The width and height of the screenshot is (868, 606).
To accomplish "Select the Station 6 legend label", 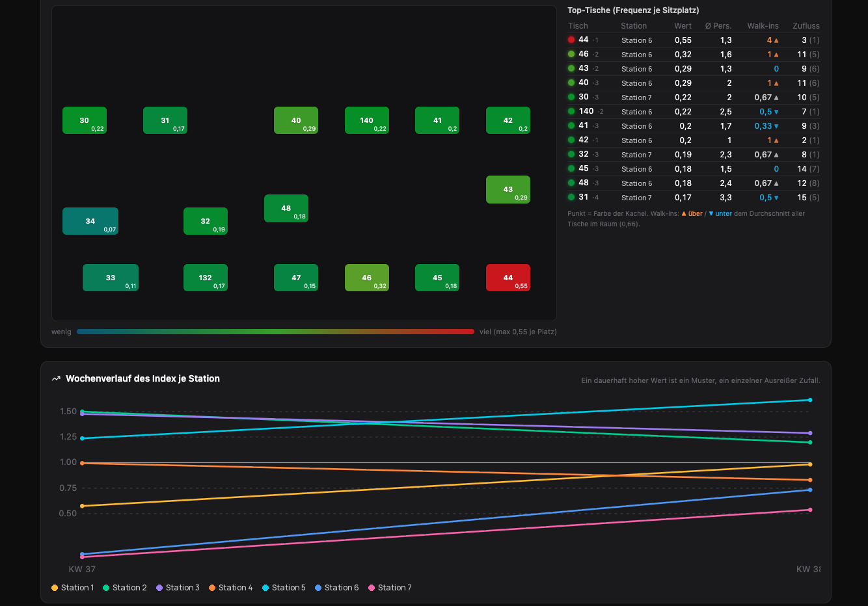I will [342, 588].
